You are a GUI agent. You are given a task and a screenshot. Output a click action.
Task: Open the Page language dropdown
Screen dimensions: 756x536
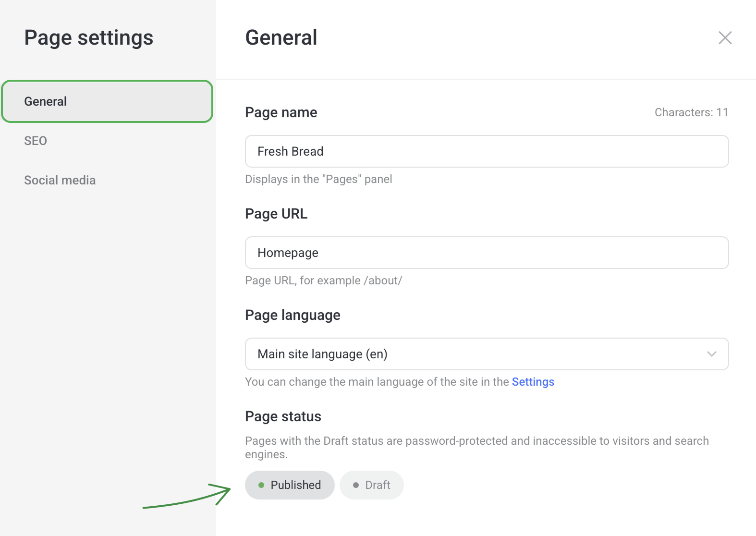[486, 354]
